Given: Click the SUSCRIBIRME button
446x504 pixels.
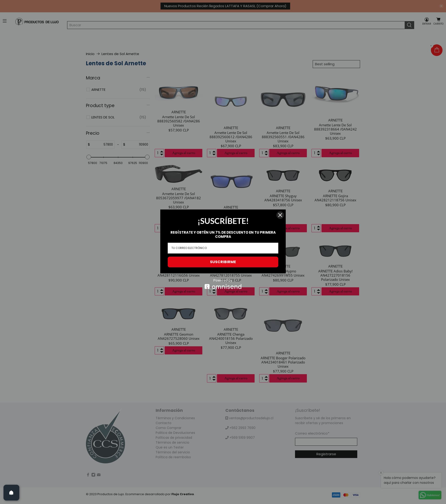Looking at the screenshot, I should [x=223, y=262].
